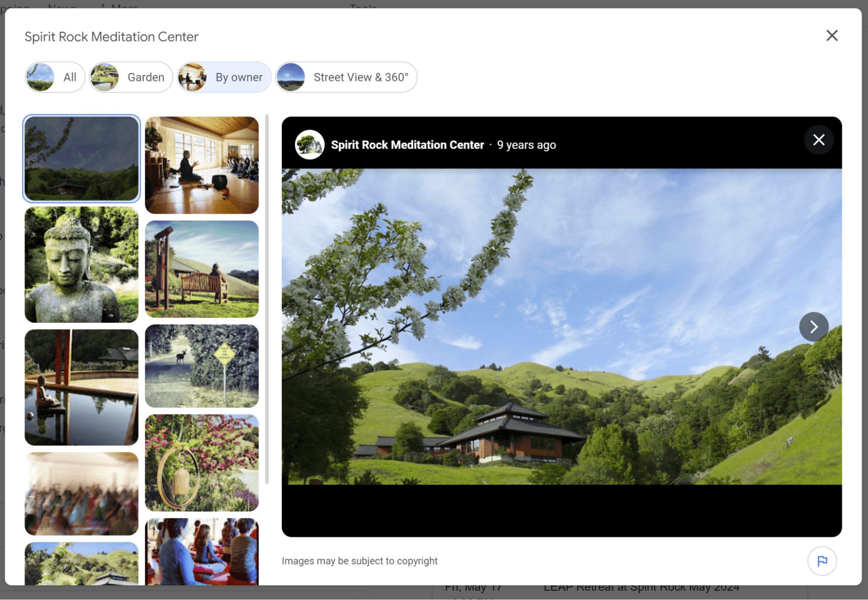Screen dimensions: 868x600
Task: Go to next photo arrow
Action: [x=813, y=327]
